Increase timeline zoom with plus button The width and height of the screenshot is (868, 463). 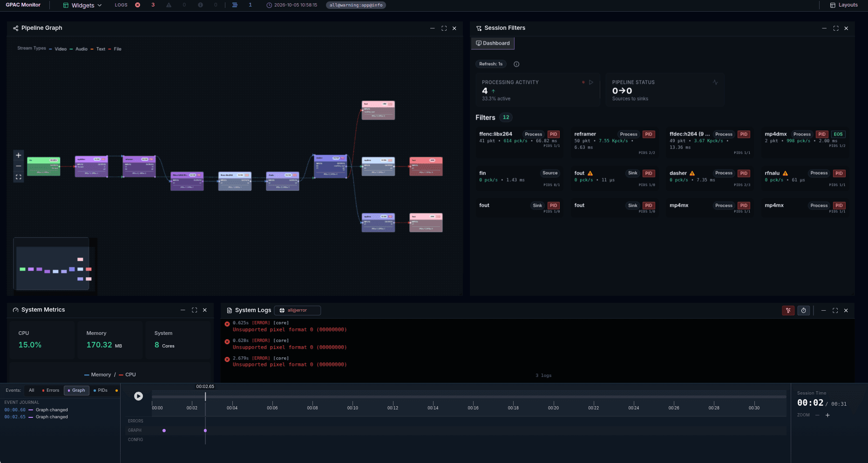[x=827, y=415]
